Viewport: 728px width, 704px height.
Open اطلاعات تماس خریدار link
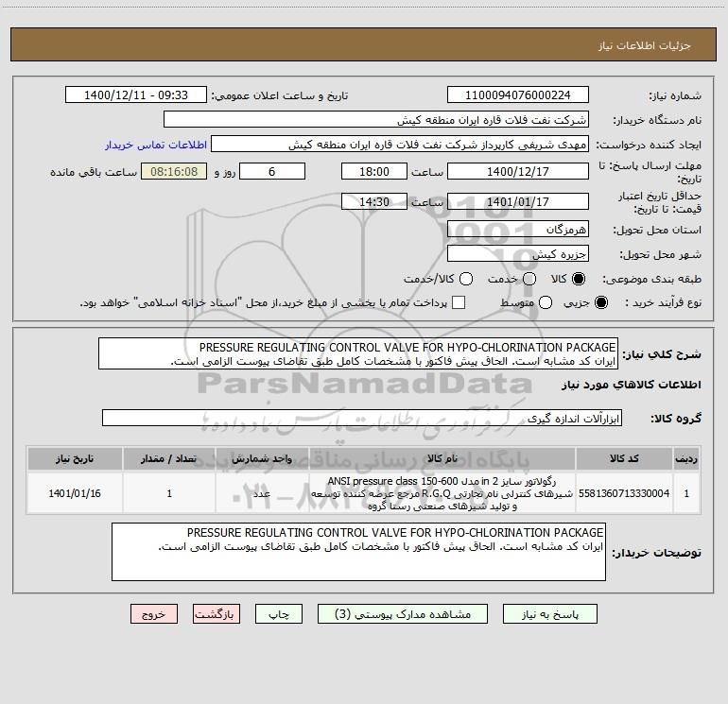click(156, 145)
